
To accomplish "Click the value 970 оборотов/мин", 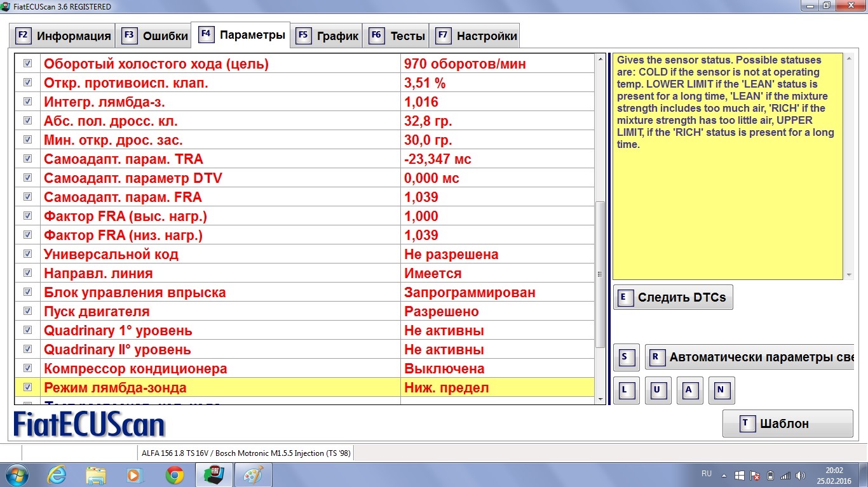I will [465, 63].
